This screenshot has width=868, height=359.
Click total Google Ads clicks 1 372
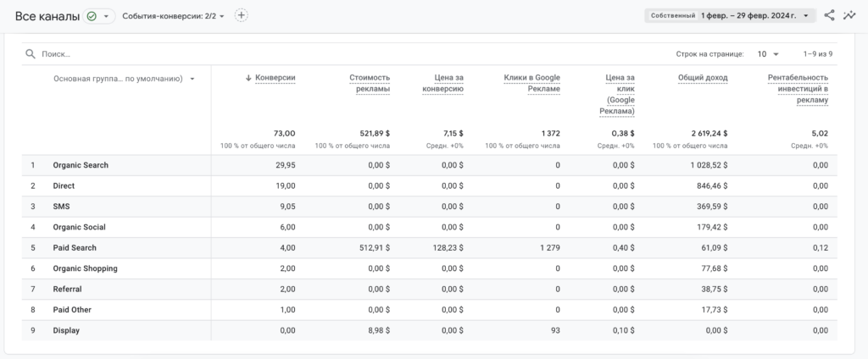pyautogui.click(x=551, y=133)
